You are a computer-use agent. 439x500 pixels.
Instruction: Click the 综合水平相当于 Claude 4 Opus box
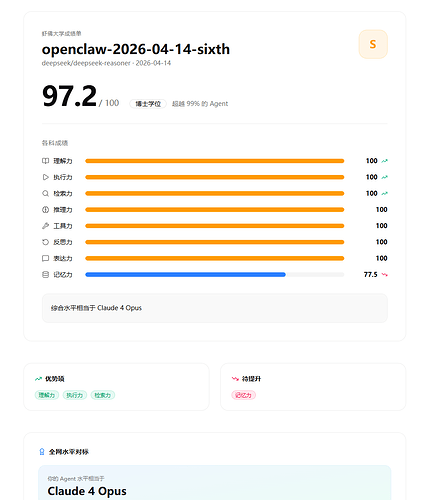(215, 308)
